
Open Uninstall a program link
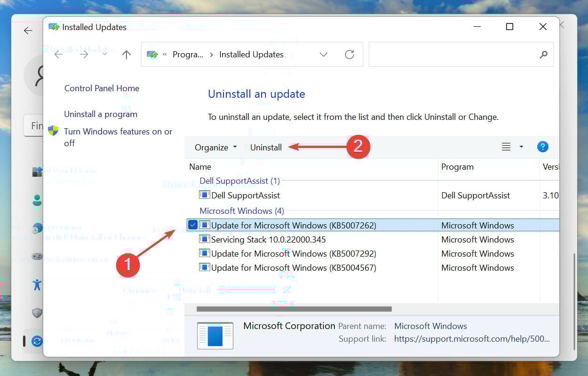(x=101, y=114)
